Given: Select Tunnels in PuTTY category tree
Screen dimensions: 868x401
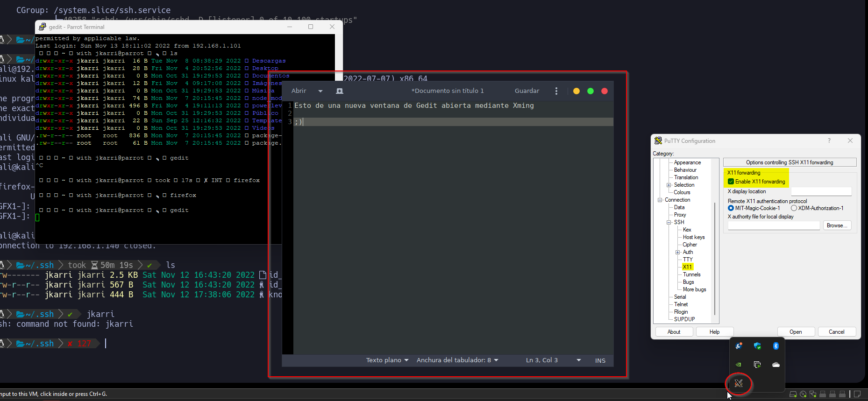Looking at the screenshot, I should pyautogui.click(x=691, y=274).
